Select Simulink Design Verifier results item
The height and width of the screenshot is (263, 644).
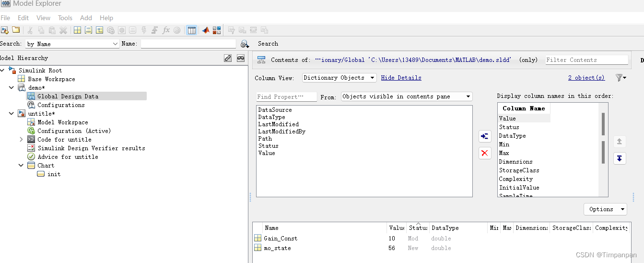91,148
